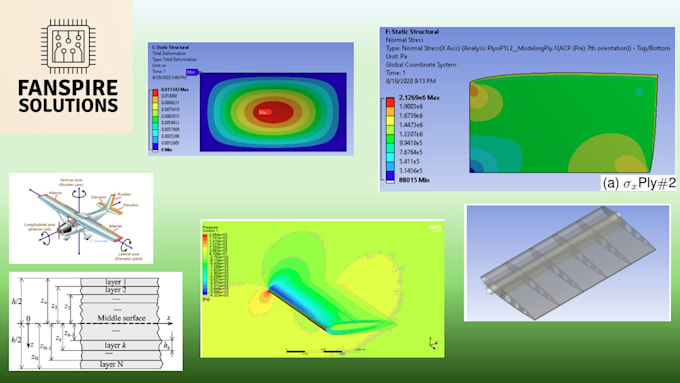Open the transparent wing structure CAD model
Image resolution: width=680 pixels, height=383 pixels.
pyautogui.click(x=568, y=263)
